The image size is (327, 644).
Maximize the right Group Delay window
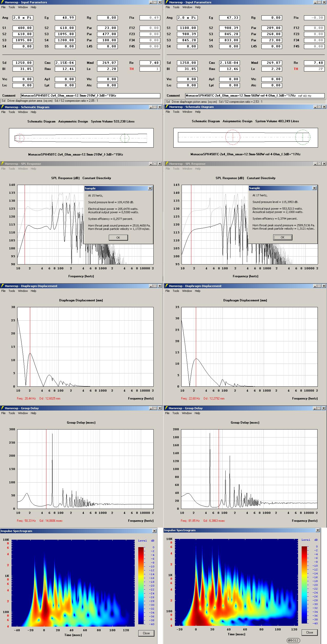(x=319, y=408)
